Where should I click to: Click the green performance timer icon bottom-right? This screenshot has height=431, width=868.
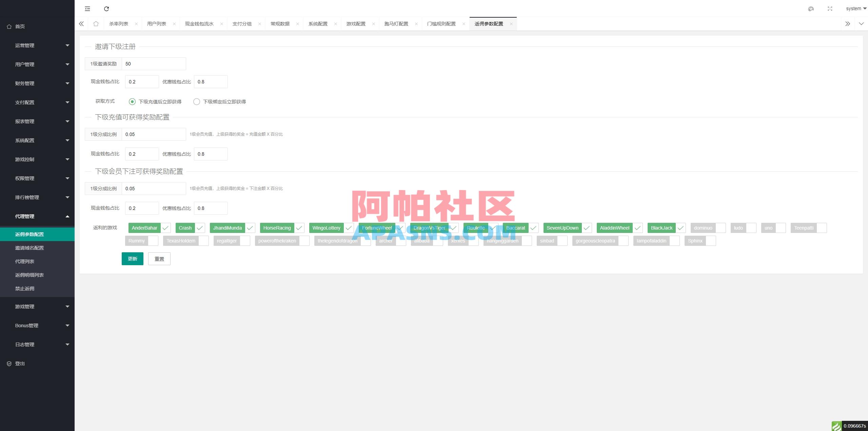coord(837,426)
